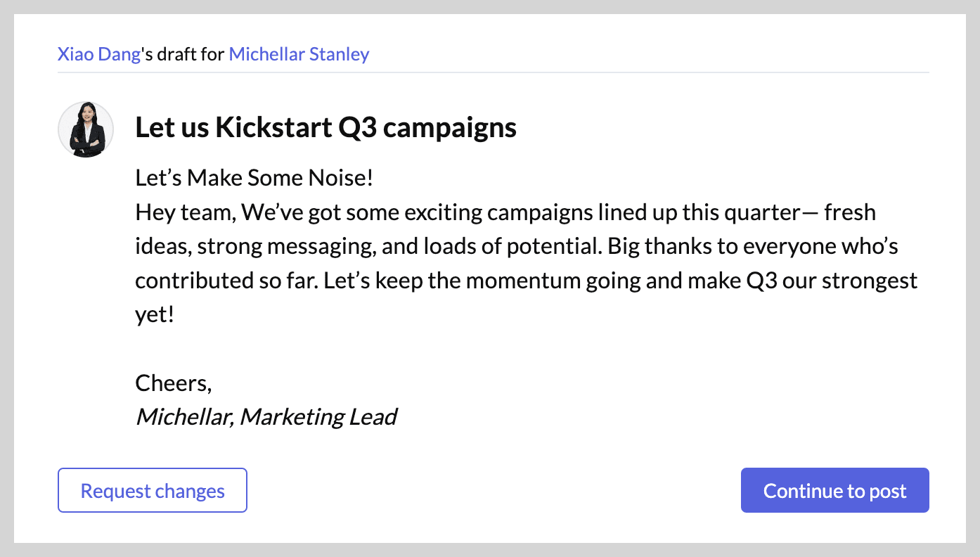This screenshot has height=557, width=980.
Task: Click the Request changes button
Action: [153, 490]
